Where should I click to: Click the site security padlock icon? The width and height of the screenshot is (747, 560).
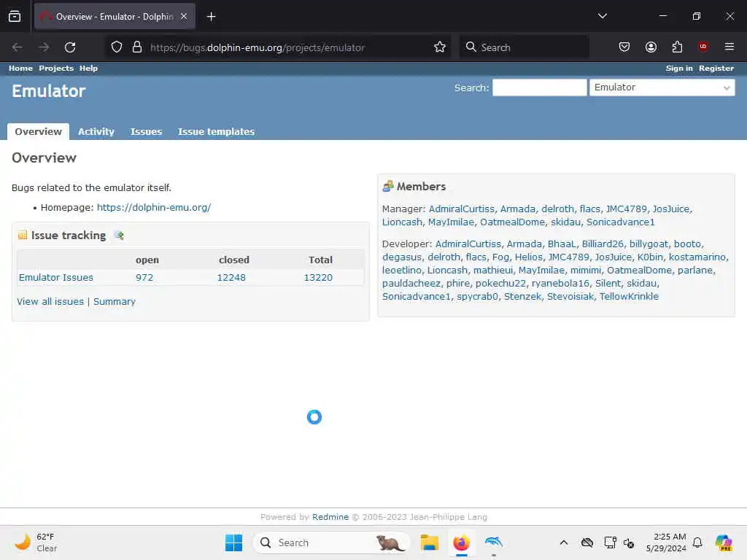coord(137,47)
